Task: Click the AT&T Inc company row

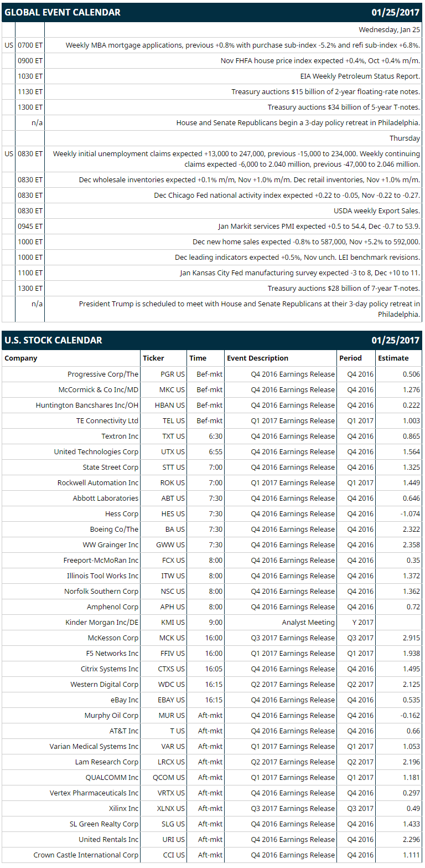Action: coord(212,731)
